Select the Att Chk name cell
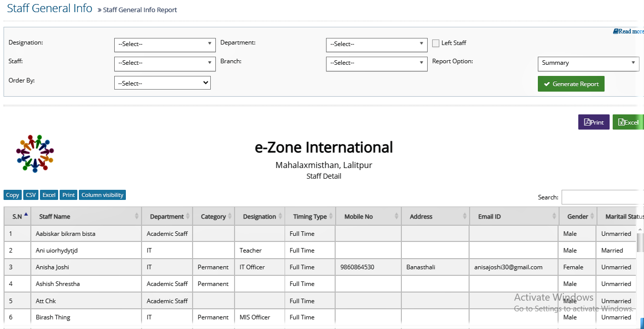This screenshot has height=329, width=644. [86, 301]
